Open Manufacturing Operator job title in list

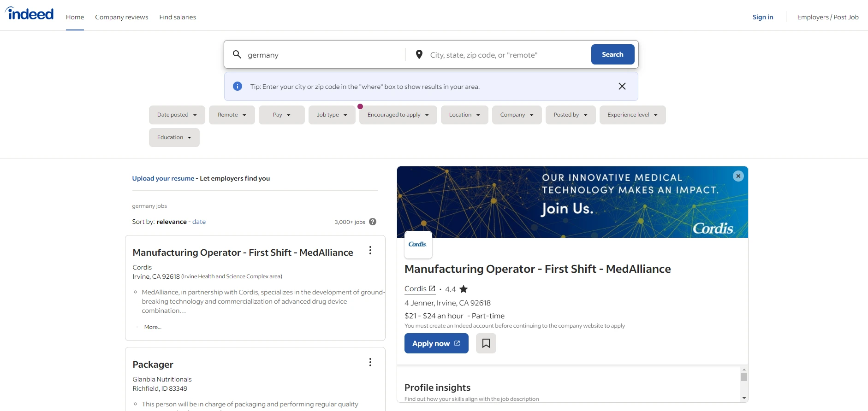tap(243, 252)
